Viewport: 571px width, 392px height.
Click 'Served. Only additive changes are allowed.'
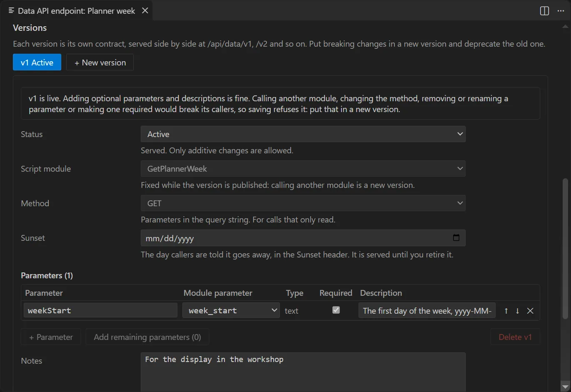click(217, 150)
